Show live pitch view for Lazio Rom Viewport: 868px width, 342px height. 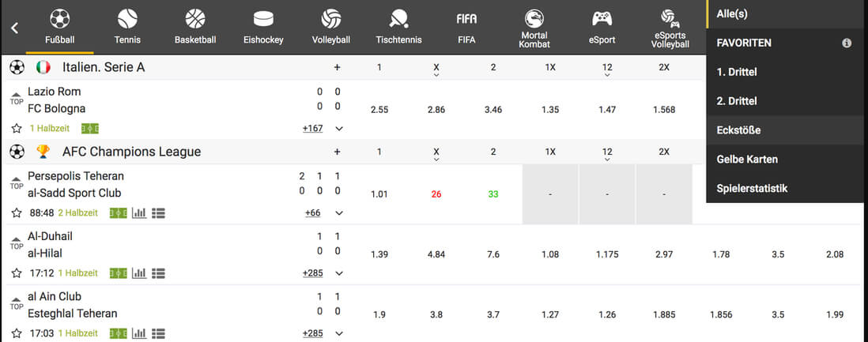tap(89, 129)
